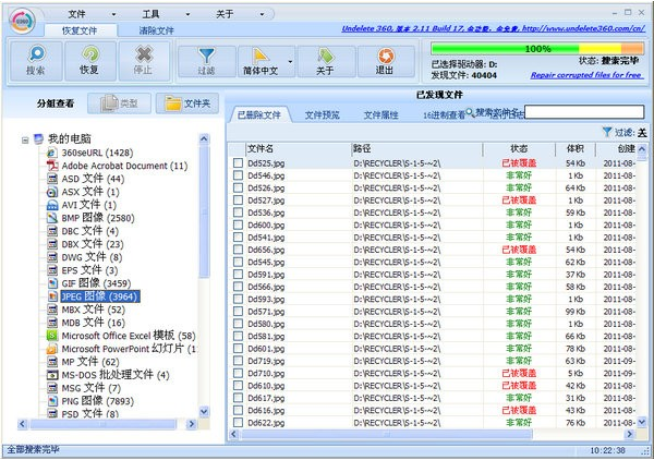
Task: Select the PNG 图像 (7893) type
Action: (x=97, y=401)
